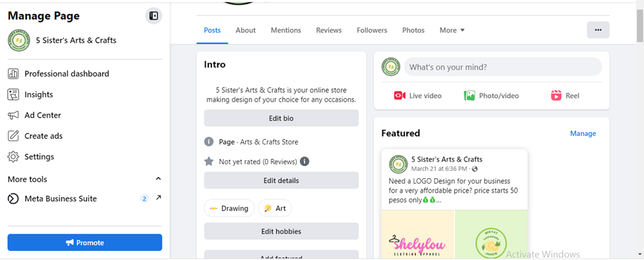Select the Art hobby chip
Image resolution: width=644 pixels, height=260 pixels.
[275, 209]
